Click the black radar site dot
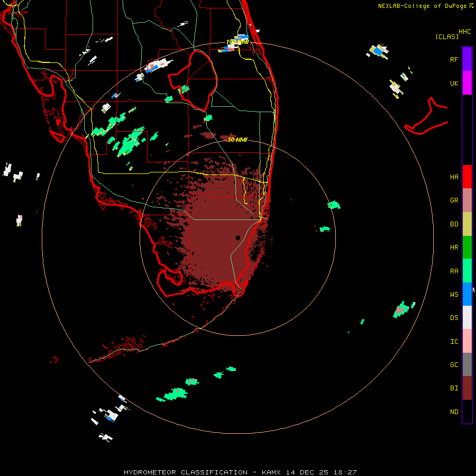The image size is (476, 476). point(237,237)
